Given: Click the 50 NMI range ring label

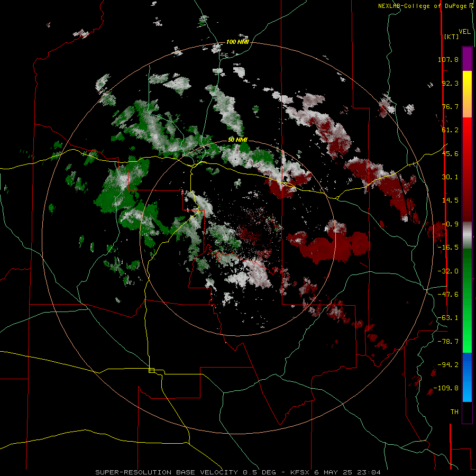Looking at the screenshot, I should tap(237, 140).
